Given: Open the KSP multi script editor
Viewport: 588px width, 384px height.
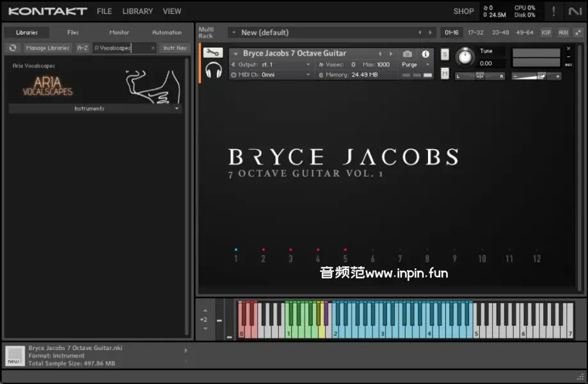Looking at the screenshot, I should click(546, 33).
